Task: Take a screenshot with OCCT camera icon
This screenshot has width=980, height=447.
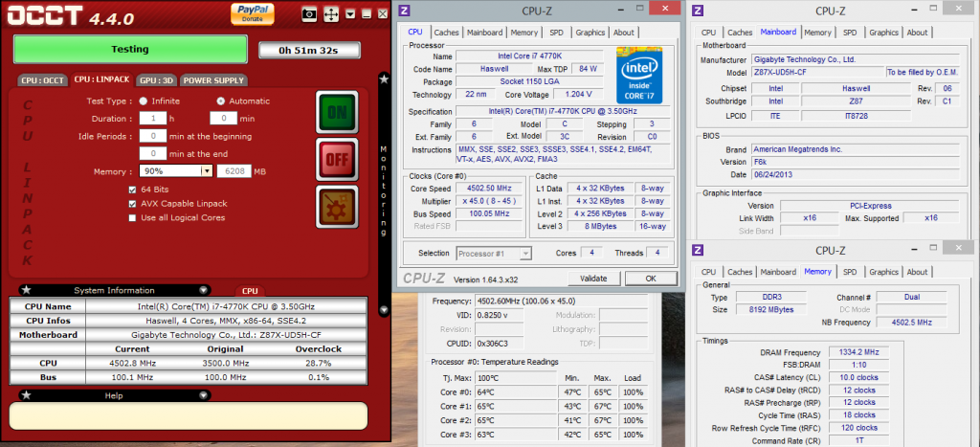Action: 309,13
